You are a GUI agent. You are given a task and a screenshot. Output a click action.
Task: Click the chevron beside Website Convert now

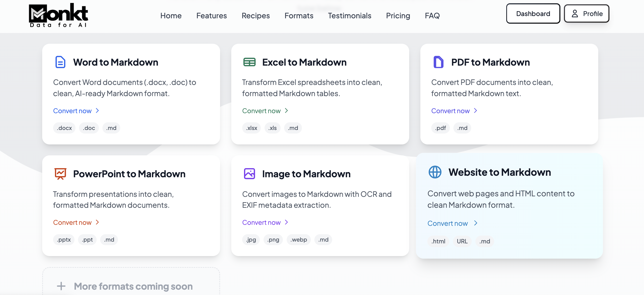tap(476, 223)
